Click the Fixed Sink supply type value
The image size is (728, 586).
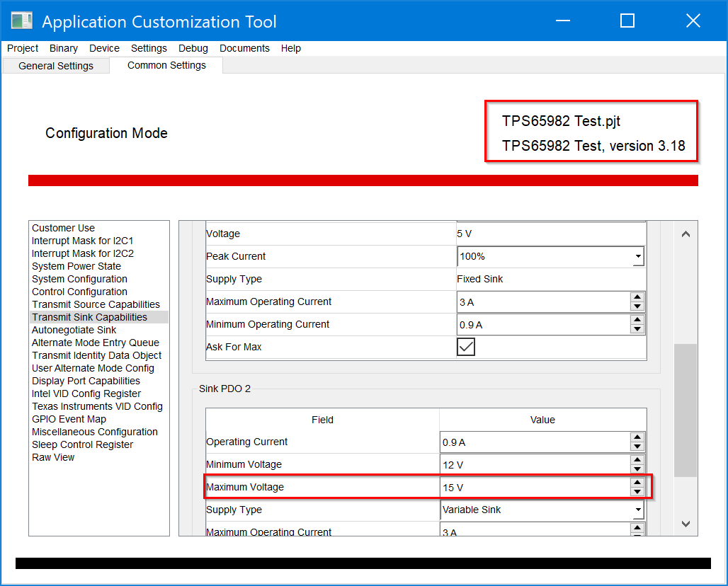pos(479,279)
